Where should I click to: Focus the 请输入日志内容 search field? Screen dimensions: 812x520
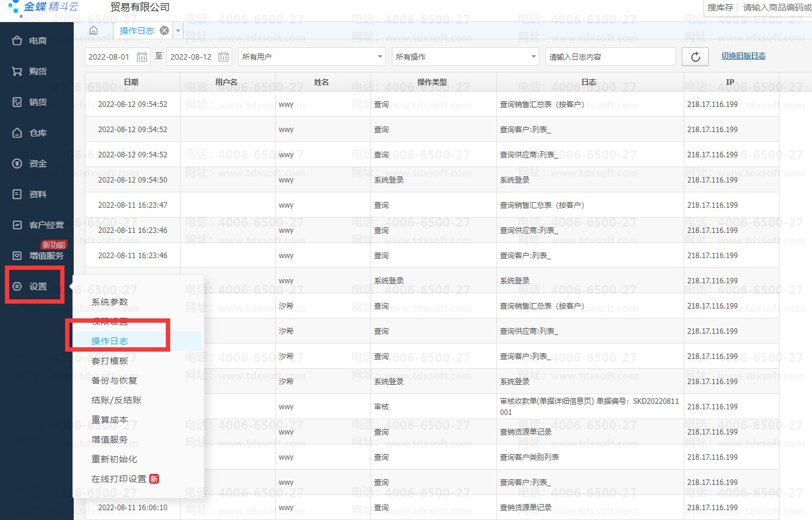(x=610, y=57)
